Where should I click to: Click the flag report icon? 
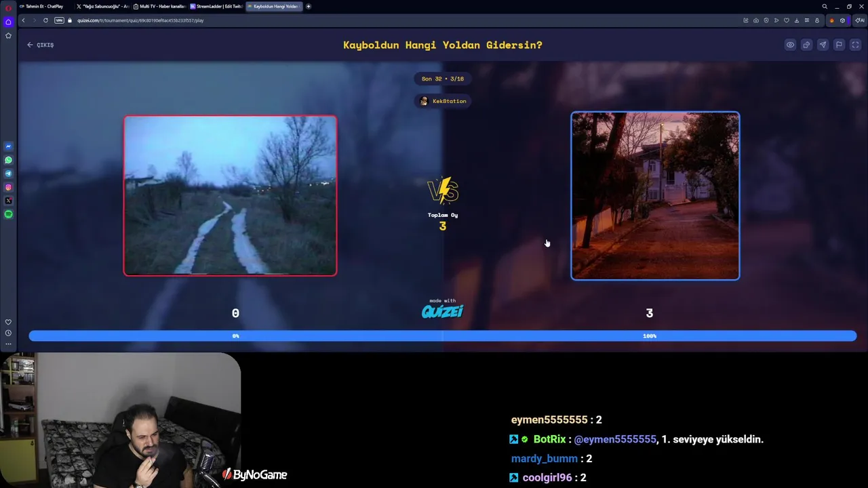pyautogui.click(x=839, y=45)
